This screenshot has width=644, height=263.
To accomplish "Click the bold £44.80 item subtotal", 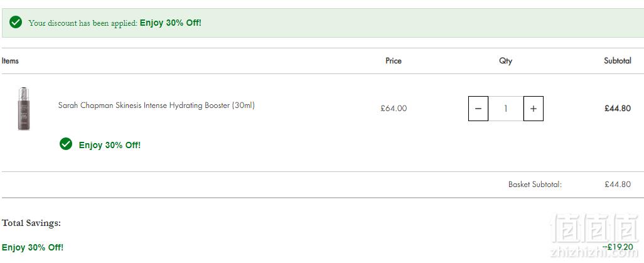I will tap(617, 109).
